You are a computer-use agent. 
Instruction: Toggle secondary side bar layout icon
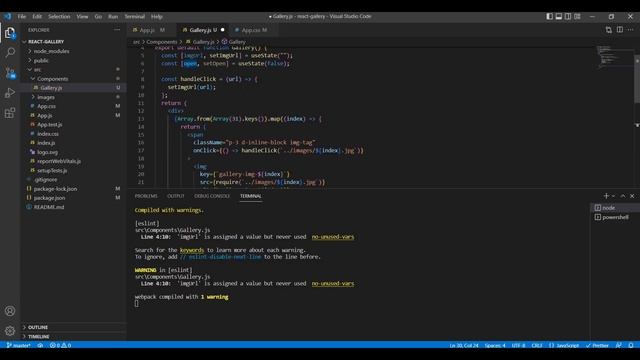point(568,16)
